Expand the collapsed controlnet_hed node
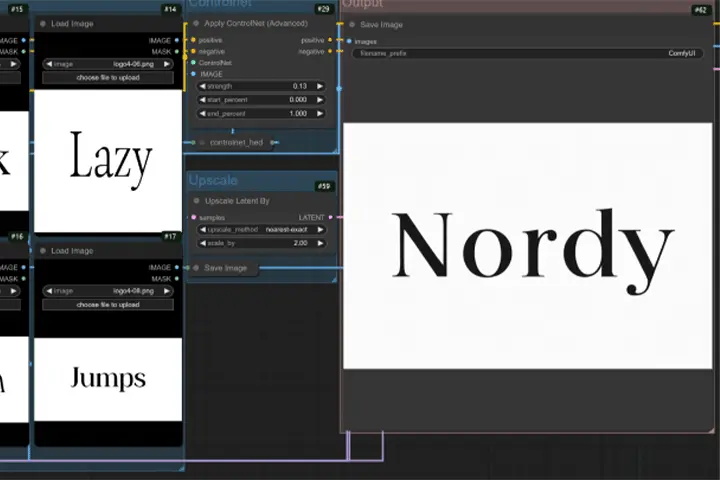 coord(202,142)
